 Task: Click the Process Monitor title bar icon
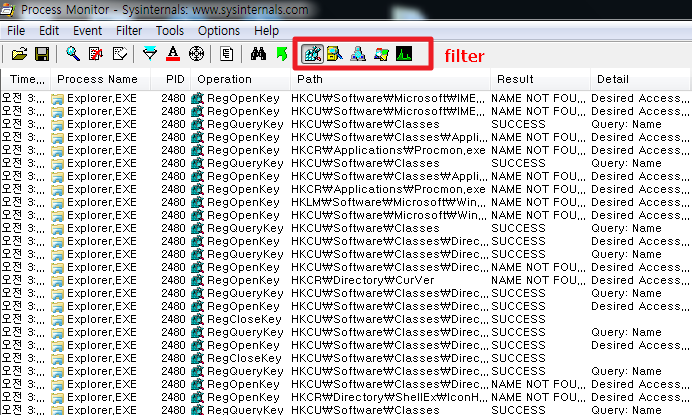[x=8, y=9]
